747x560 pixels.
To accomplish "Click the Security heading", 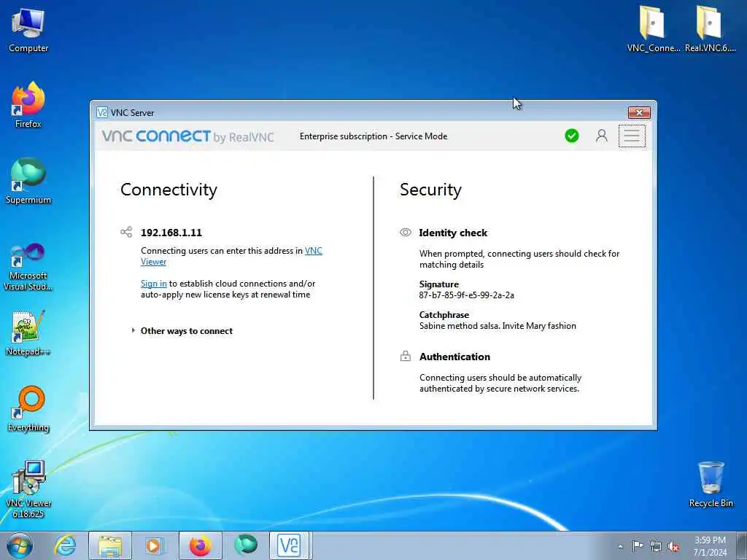I will tap(430, 190).
